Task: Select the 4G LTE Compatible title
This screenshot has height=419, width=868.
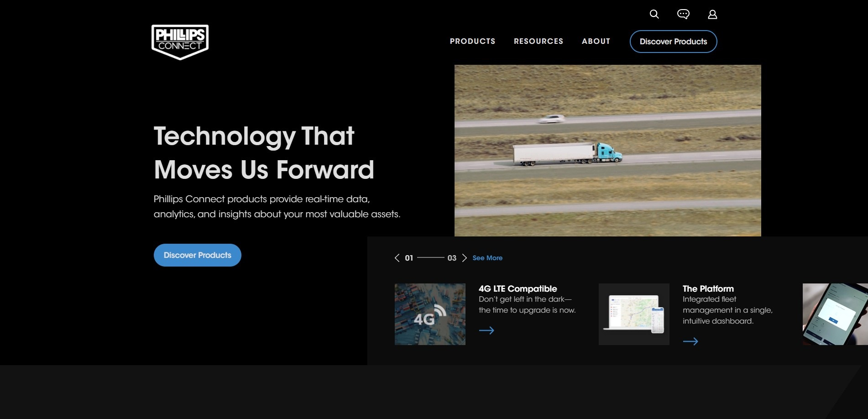Action: point(518,288)
